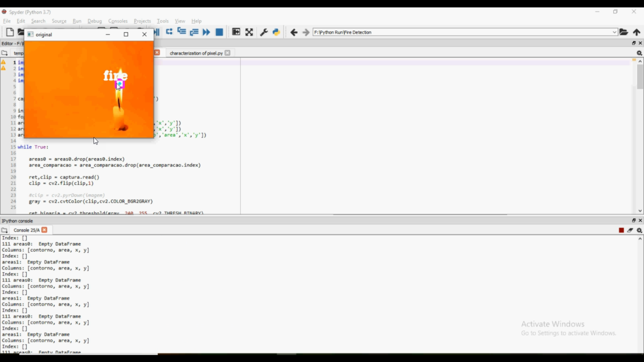The width and height of the screenshot is (644, 362).
Task: Go to the parent directory up arrow
Action: point(637,32)
